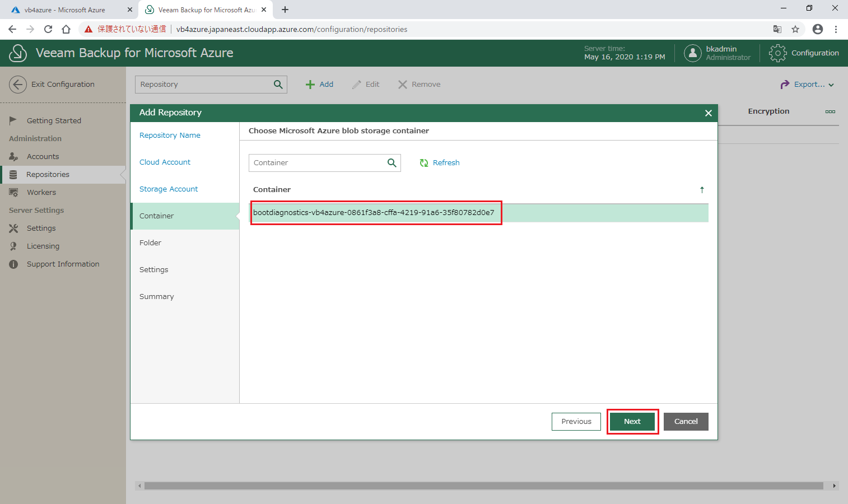Click the browser translate page icon
Viewport: 848px width, 504px height.
[x=777, y=29]
